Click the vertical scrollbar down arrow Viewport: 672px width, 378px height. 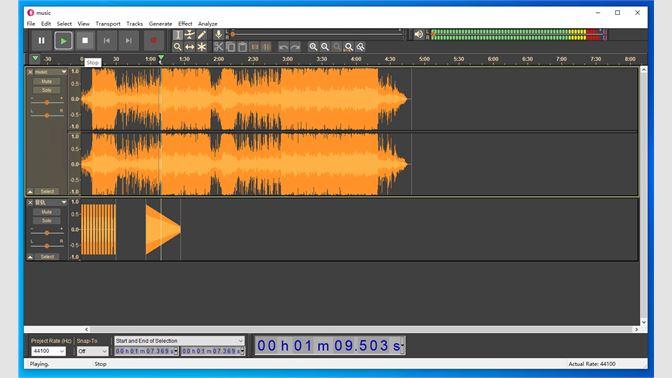(643, 322)
